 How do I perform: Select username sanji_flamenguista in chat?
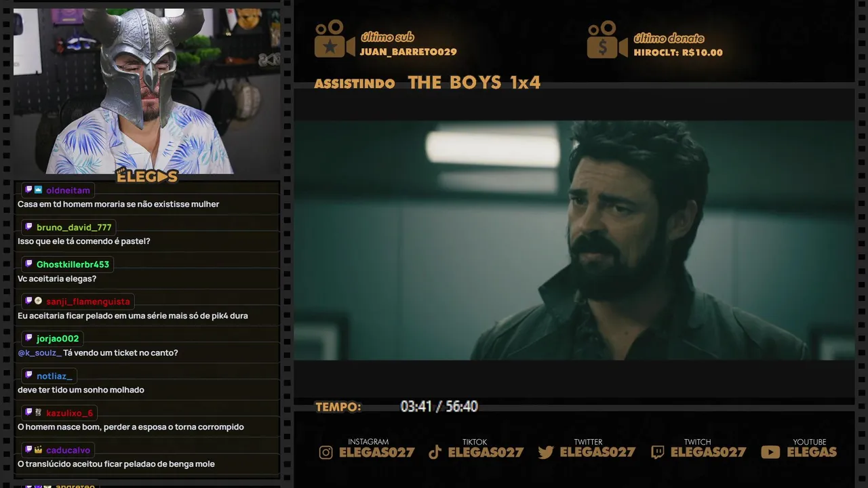[87, 302]
